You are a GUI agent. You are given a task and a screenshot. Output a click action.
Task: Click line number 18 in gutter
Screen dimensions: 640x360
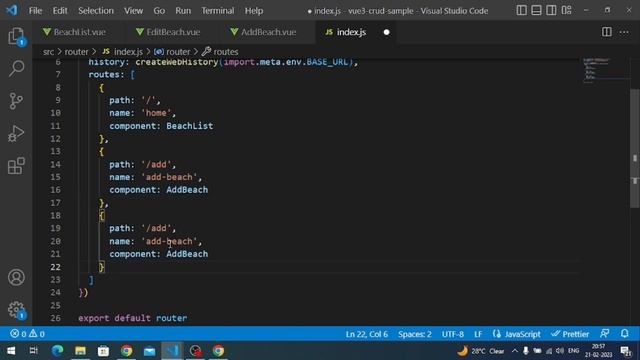coord(56,215)
